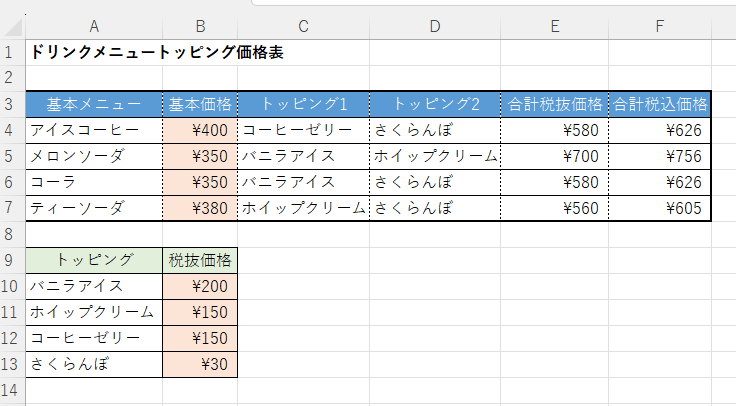
Task: Select row 3 header
Action: (12, 104)
